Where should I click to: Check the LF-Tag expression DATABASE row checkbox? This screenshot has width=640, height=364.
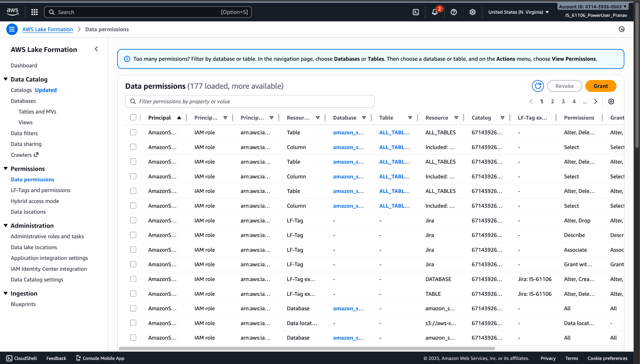point(133,279)
